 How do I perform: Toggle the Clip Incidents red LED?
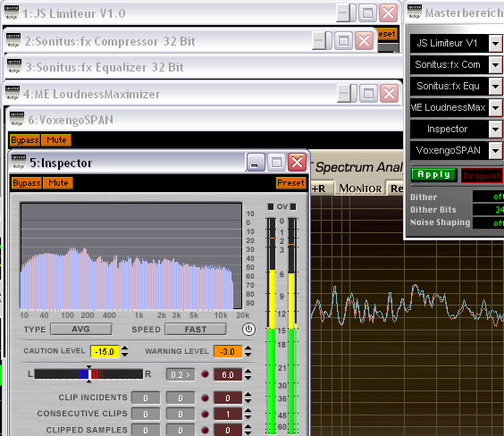[205, 398]
